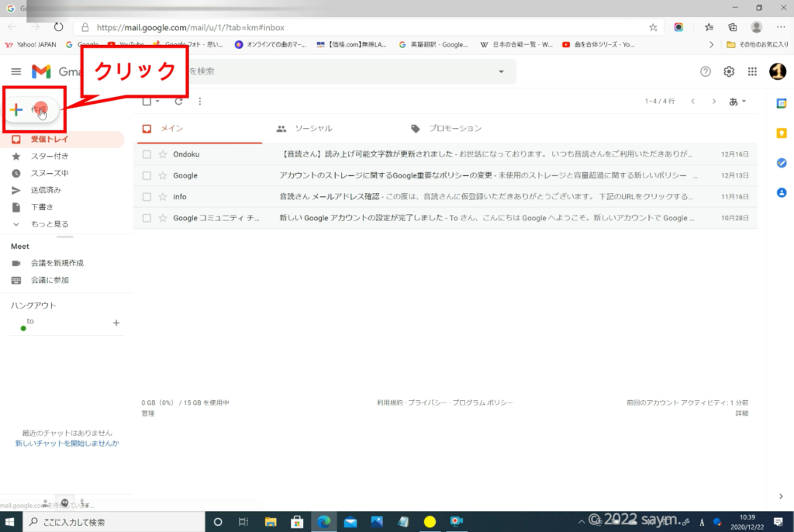Select the info email checkbox
This screenshot has width=794, height=532.
147,197
